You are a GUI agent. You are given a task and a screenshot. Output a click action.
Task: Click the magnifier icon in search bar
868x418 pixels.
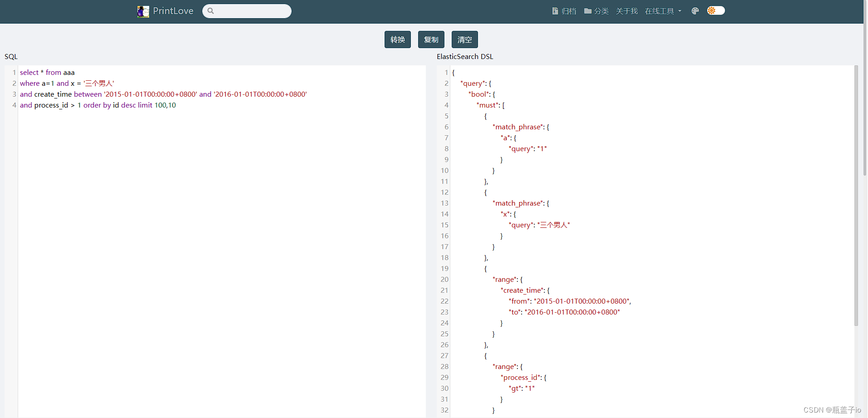coord(210,11)
